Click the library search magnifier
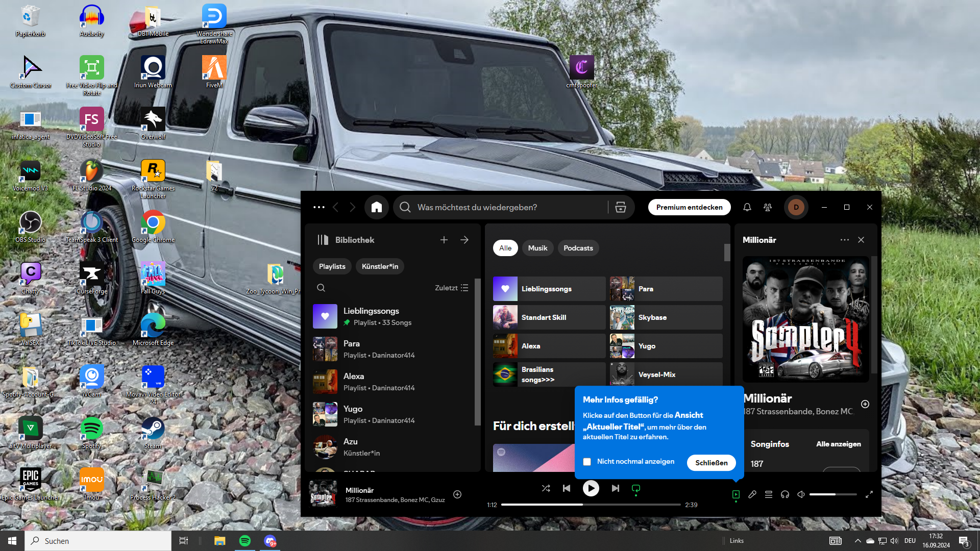Screen dimensions: 980x551 tap(321, 288)
